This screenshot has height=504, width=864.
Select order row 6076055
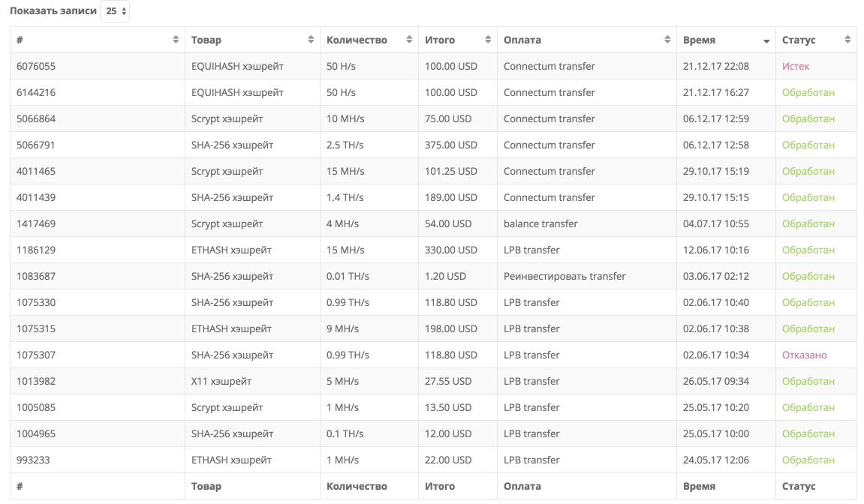coord(36,66)
